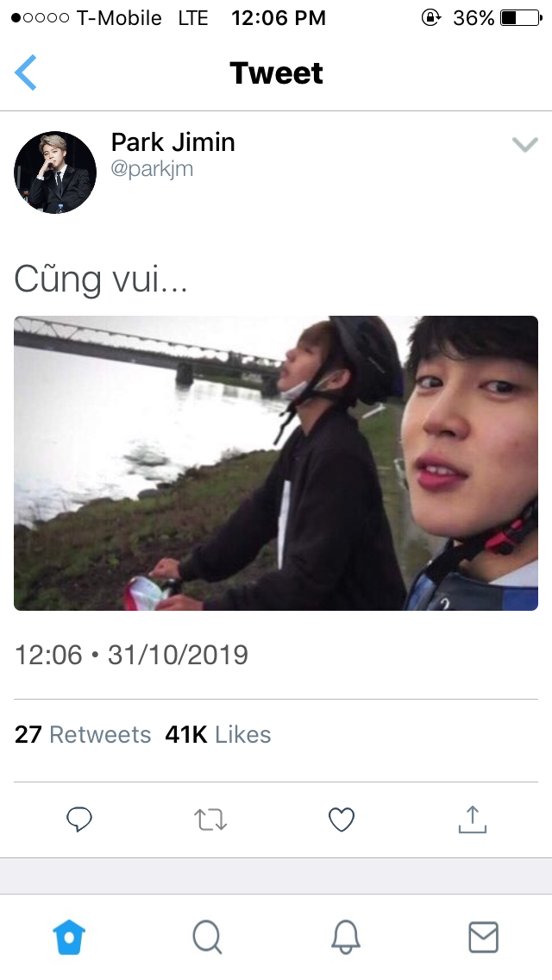Open the Messages envelope tab
This screenshot has height=980, width=552.
click(483, 937)
